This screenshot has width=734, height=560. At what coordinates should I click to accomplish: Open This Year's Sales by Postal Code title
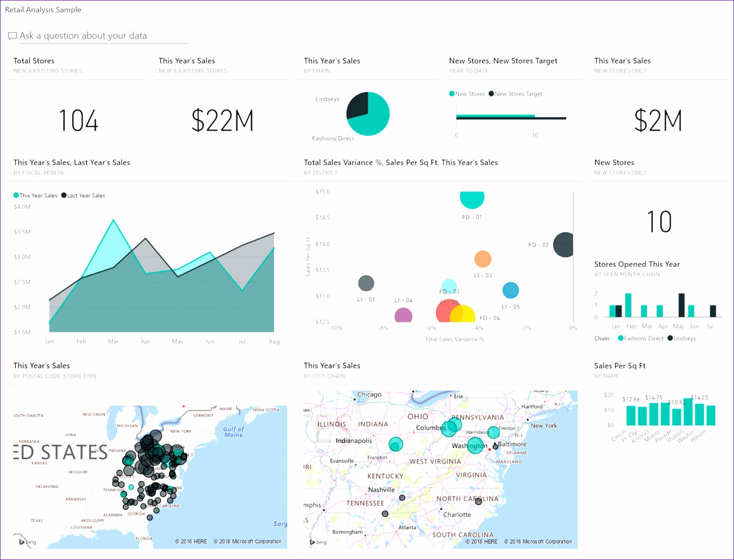click(x=41, y=366)
